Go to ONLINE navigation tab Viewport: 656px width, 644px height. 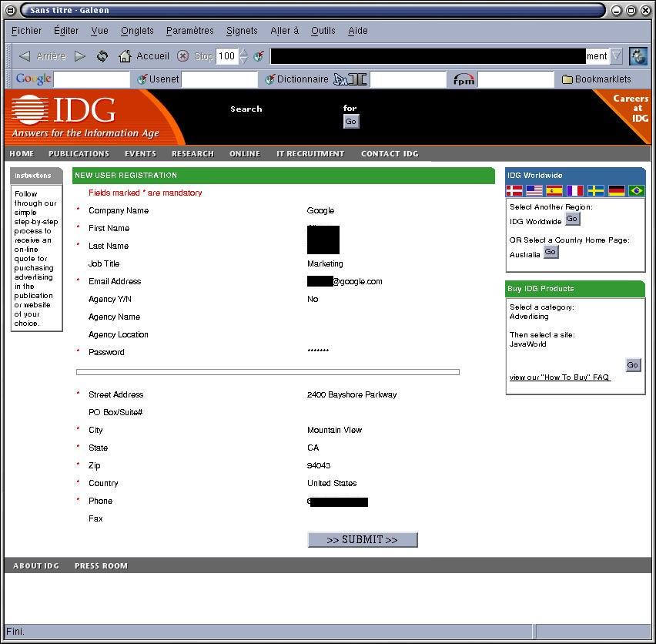point(245,153)
